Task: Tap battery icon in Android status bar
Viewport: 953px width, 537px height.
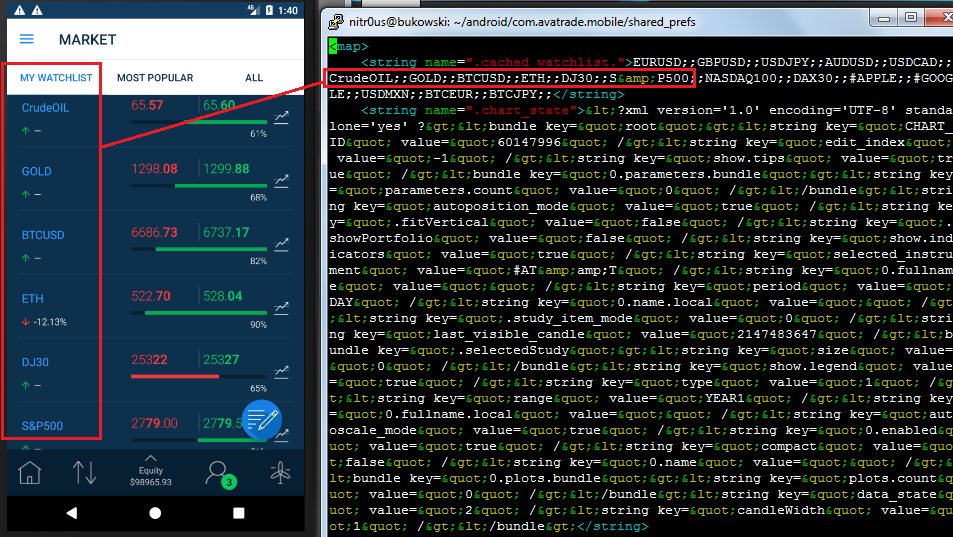Action: pos(269,10)
